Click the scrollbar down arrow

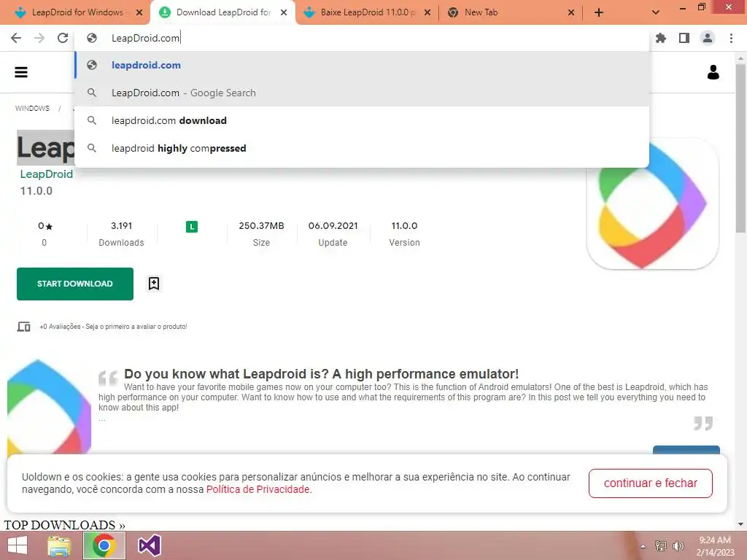(x=740, y=525)
